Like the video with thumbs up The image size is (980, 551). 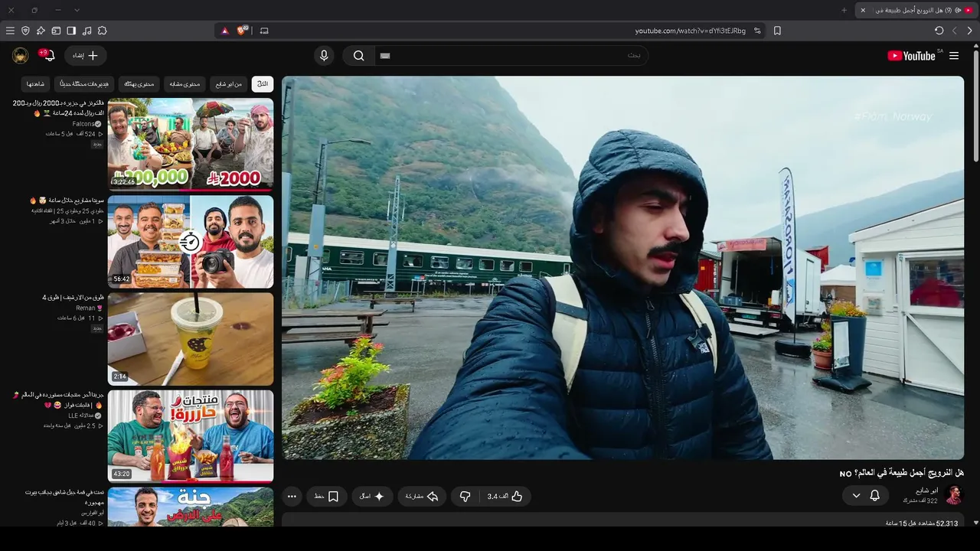pyautogui.click(x=506, y=497)
